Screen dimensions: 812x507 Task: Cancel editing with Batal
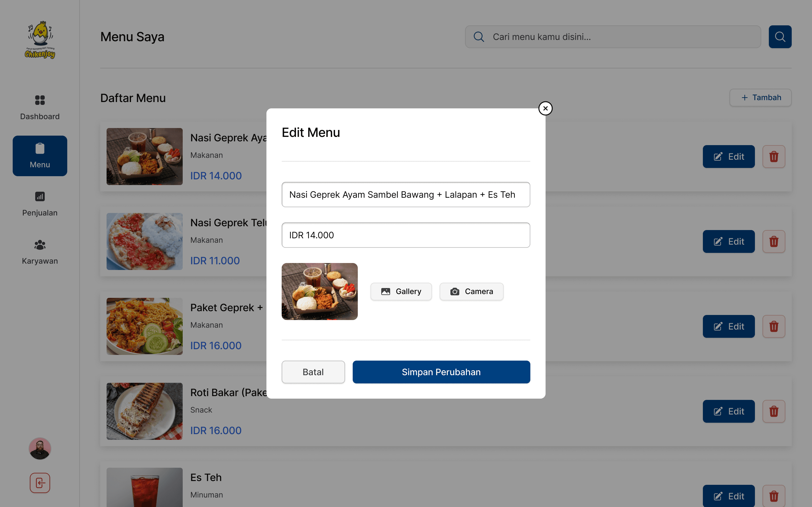pos(313,372)
